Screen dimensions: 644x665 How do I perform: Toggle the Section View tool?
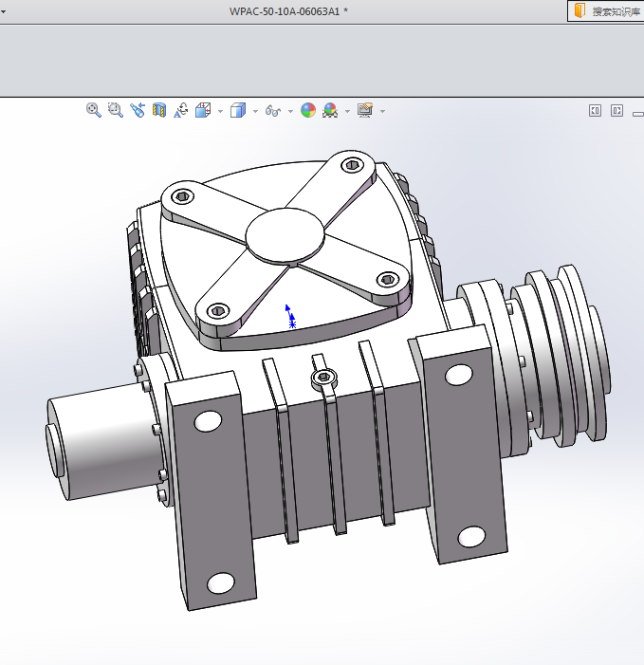(x=159, y=110)
